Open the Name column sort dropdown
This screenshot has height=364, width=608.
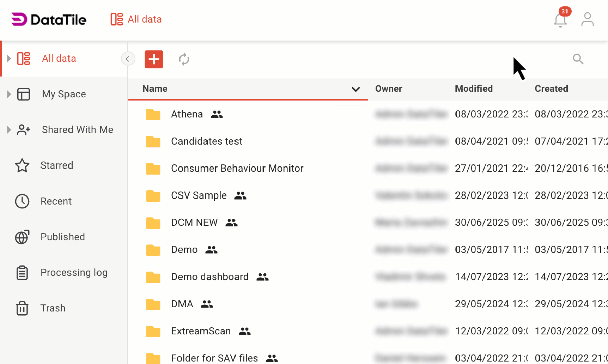point(356,89)
